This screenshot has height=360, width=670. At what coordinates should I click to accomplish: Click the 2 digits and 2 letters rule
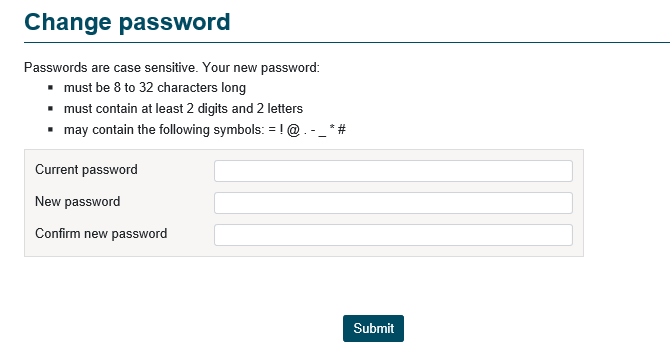pos(183,108)
